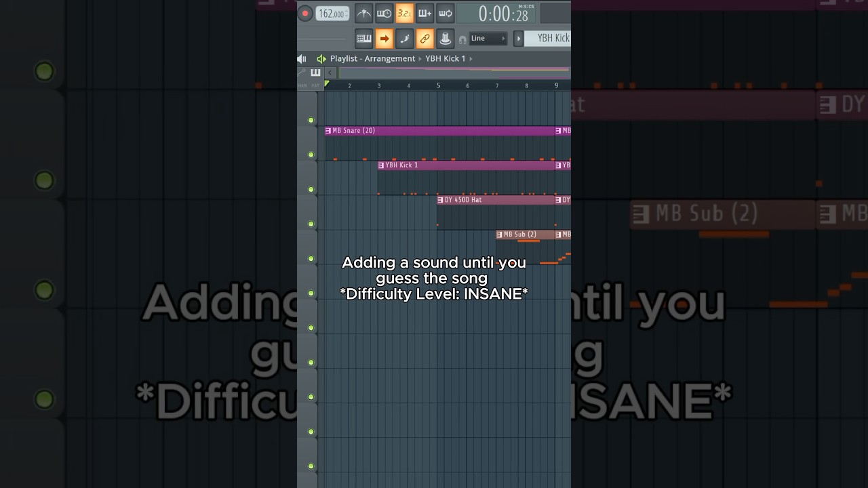Click the multilink to controllers knob icon
Viewport: 868px width, 488px height.
tap(446, 39)
